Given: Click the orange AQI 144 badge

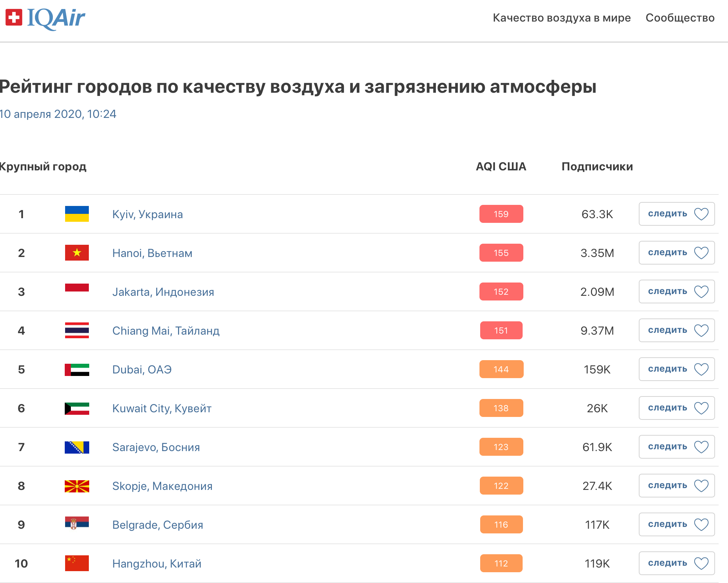Looking at the screenshot, I should (501, 369).
